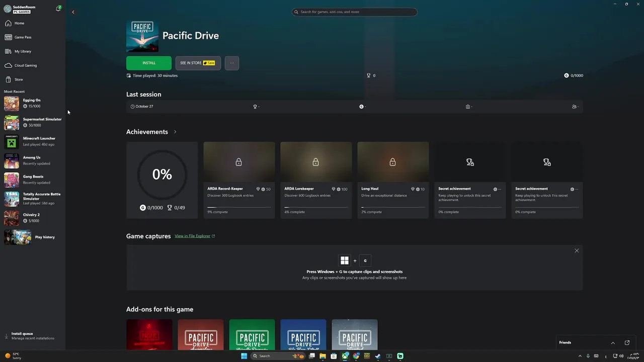Open Egging On in Most Recent
The height and width of the screenshot is (362, 644).
pyautogui.click(x=33, y=104)
